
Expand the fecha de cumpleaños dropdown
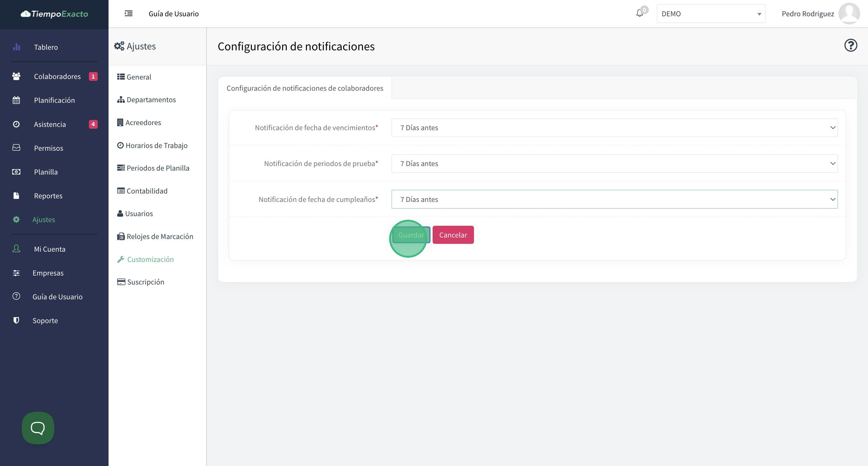(614, 200)
